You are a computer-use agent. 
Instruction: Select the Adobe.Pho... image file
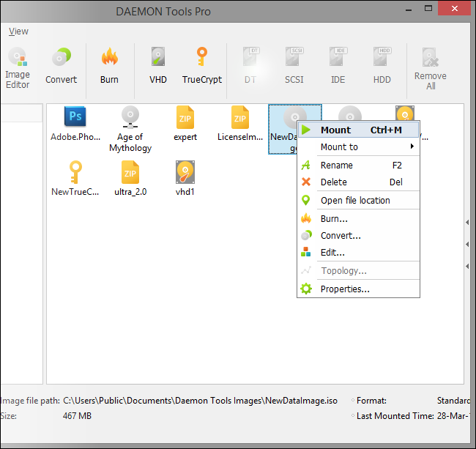coord(75,124)
